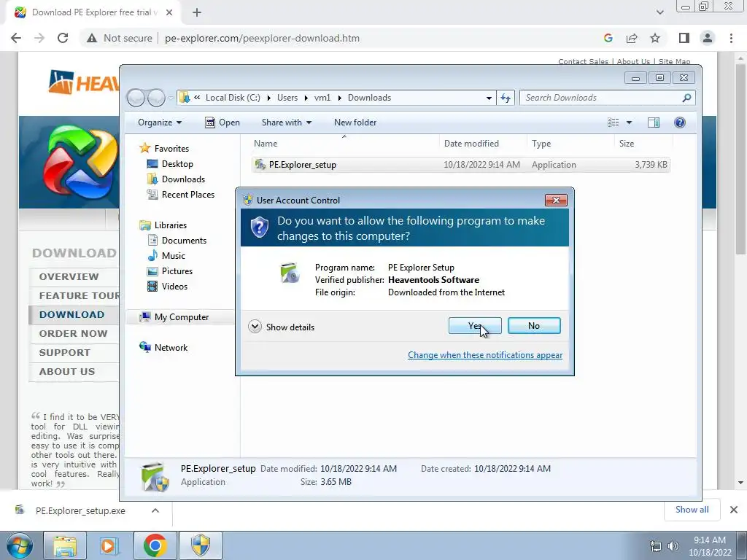Open Downloads in navigation pane
The height and width of the screenshot is (560, 747).
[x=176, y=179]
